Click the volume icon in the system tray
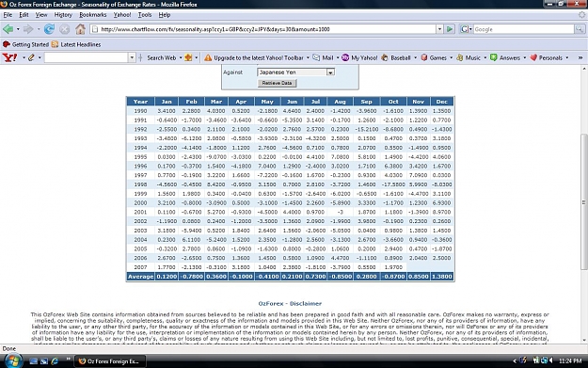The image size is (588, 368). (x=551, y=360)
